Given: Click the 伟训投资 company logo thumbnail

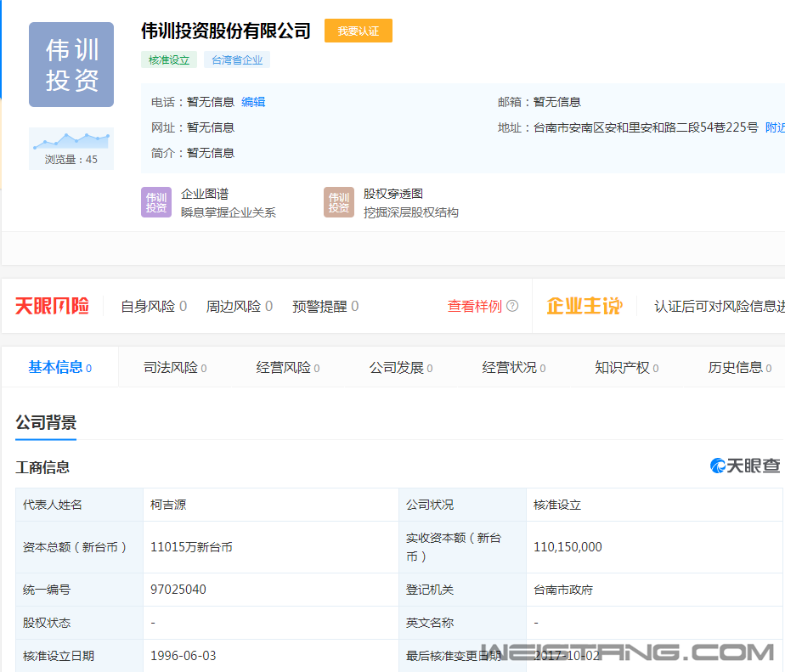Looking at the screenshot, I should [x=71, y=65].
